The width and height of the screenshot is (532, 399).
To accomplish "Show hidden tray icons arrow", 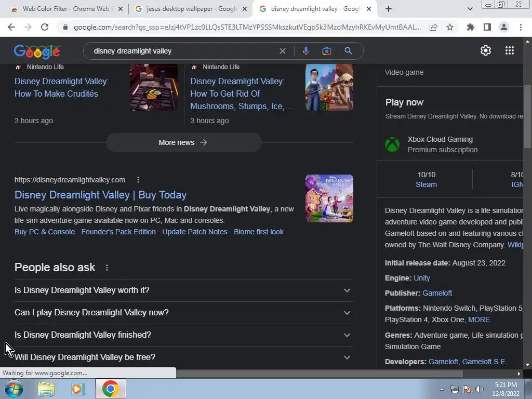I will point(442,389).
